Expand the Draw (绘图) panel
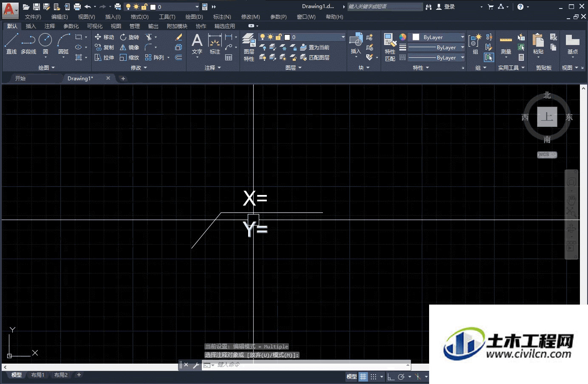 click(47, 68)
